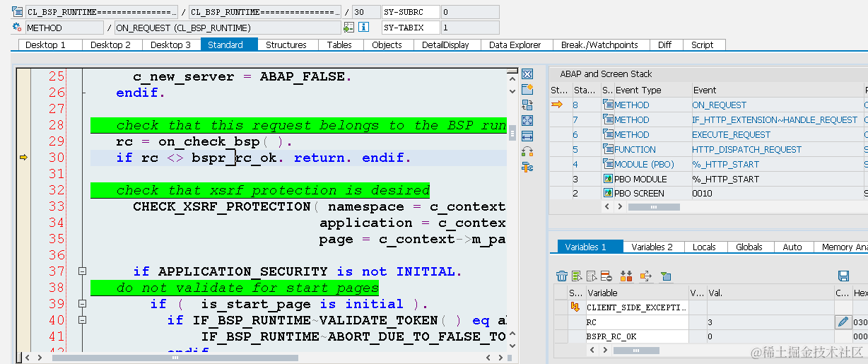
Task: Open the Locals tab
Action: click(x=704, y=247)
